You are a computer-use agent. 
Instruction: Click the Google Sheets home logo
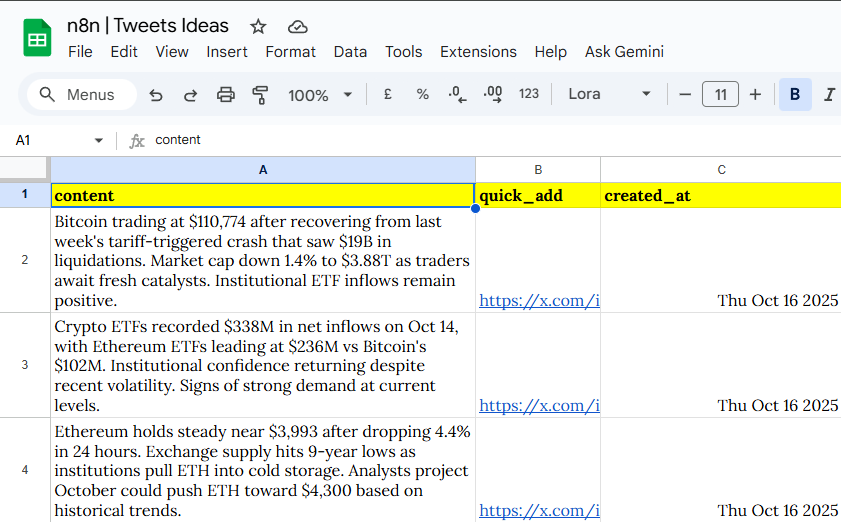(37, 39)
